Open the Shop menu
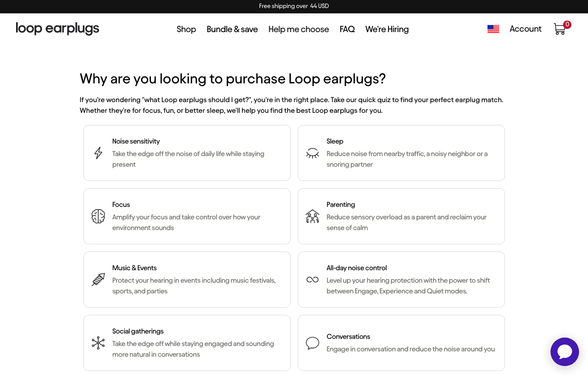The width and height of the screenshot is (588, 375). click(186, 29)
